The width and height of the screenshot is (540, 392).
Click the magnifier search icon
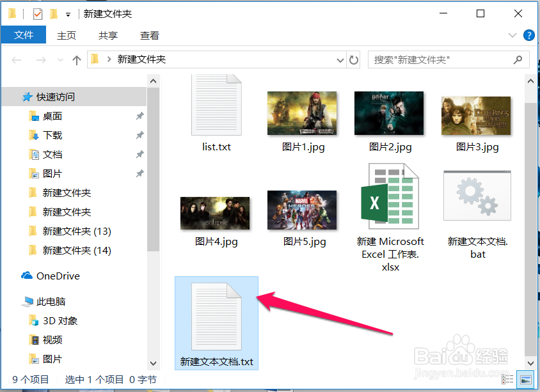tap(518, 60)
